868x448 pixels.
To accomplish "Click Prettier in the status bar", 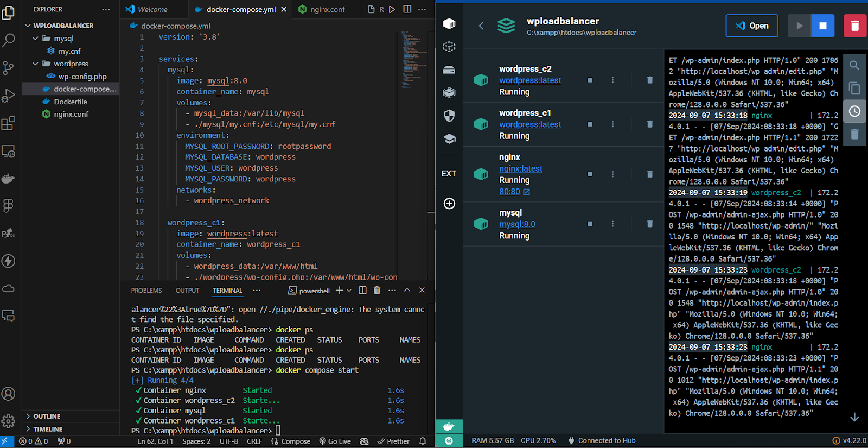I will (x=393, y=441).
